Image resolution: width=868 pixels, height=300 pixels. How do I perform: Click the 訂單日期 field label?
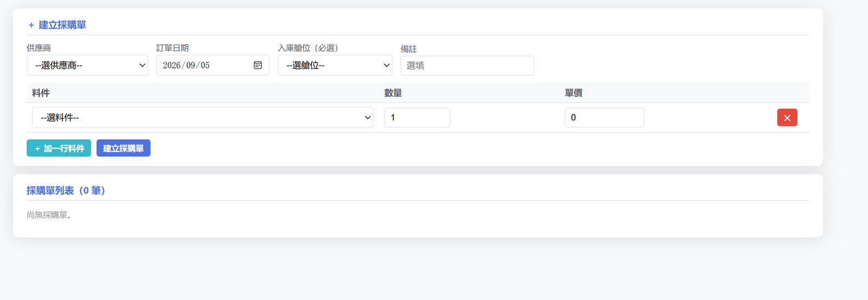tap(173, 48)
